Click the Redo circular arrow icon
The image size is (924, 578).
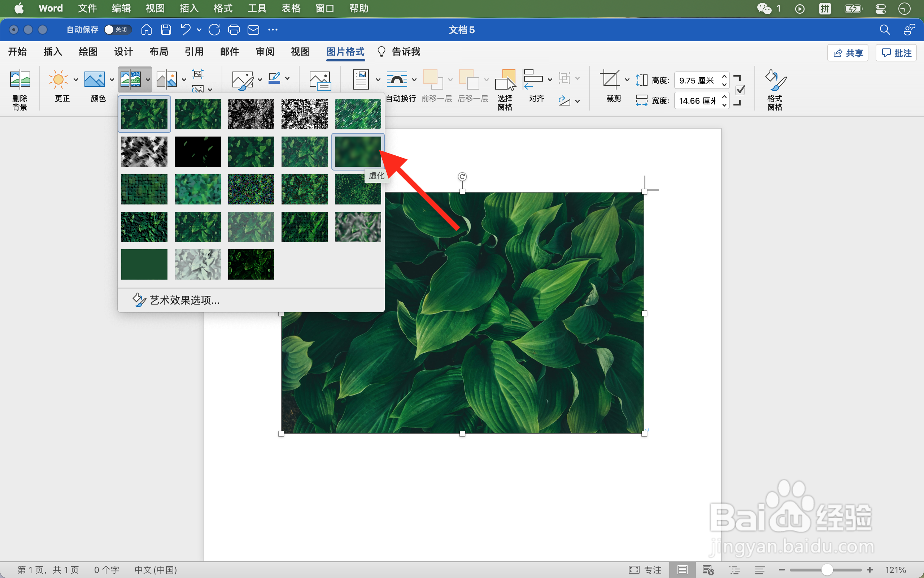point(215,29)
